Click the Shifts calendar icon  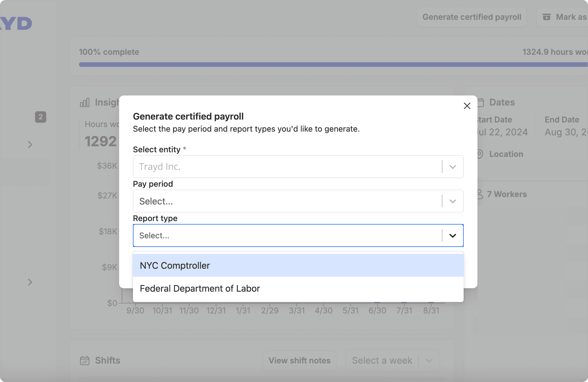coord(85,360)
